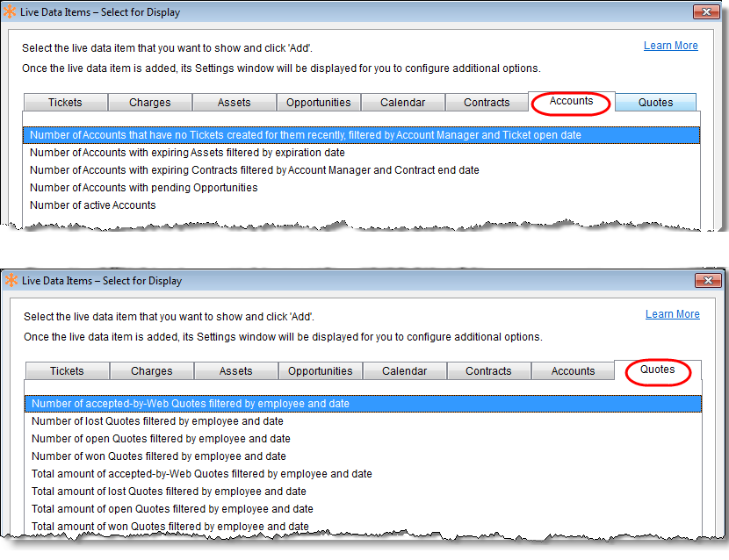Open the Charges tab in lower window
The image size is (729, 560).
(151, 371)
